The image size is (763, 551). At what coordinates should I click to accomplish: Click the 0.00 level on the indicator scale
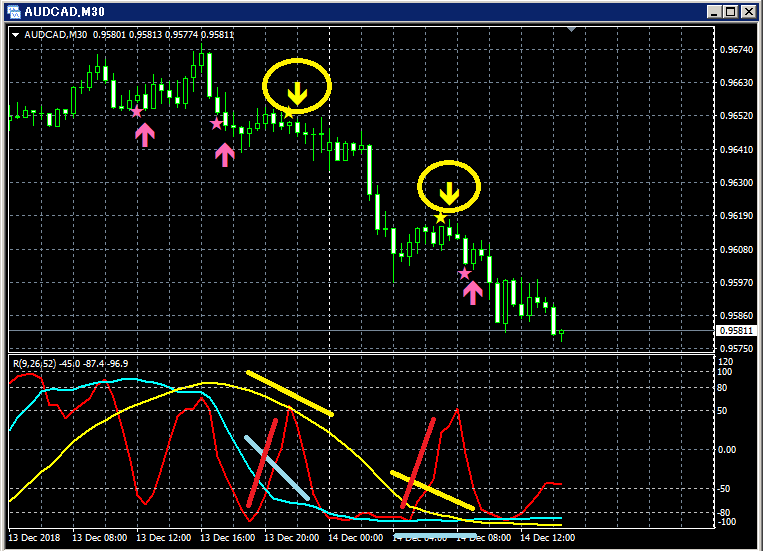click(x=727, y=450)
